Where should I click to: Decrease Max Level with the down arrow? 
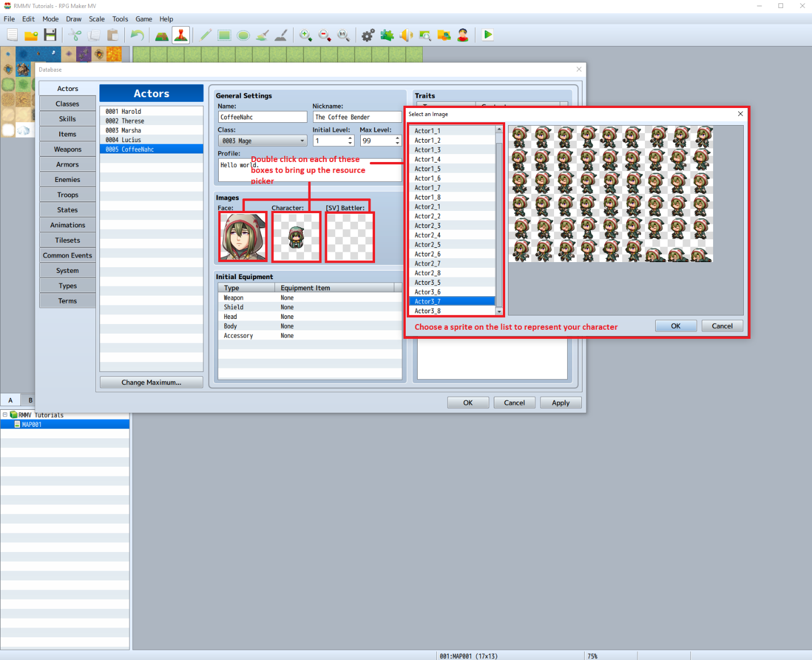pos(397,144)
